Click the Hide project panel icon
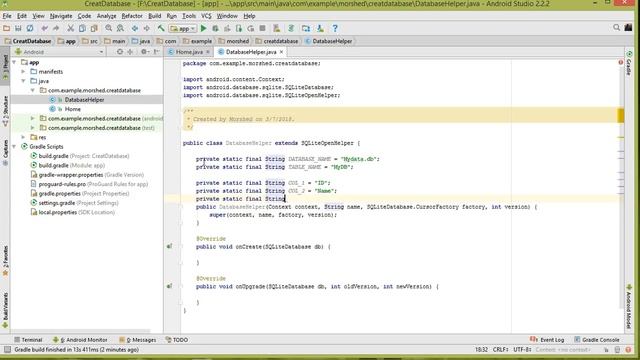The width and height of the screenshot is (640, 360). 156,52
